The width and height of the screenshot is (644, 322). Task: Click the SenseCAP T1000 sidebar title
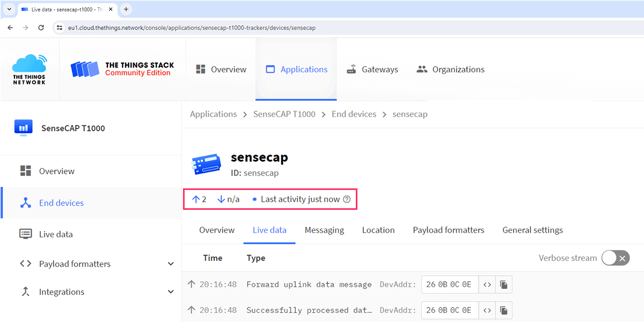tap(73, 128)
